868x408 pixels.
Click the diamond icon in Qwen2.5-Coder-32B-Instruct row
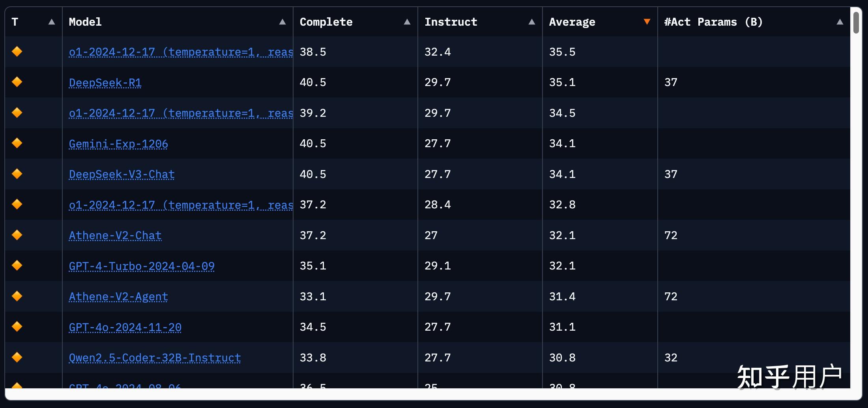[x=17, y=357]
